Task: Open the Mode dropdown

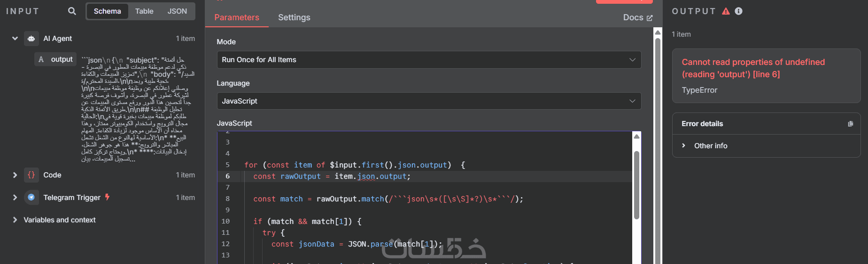Action: pos(428,60)
